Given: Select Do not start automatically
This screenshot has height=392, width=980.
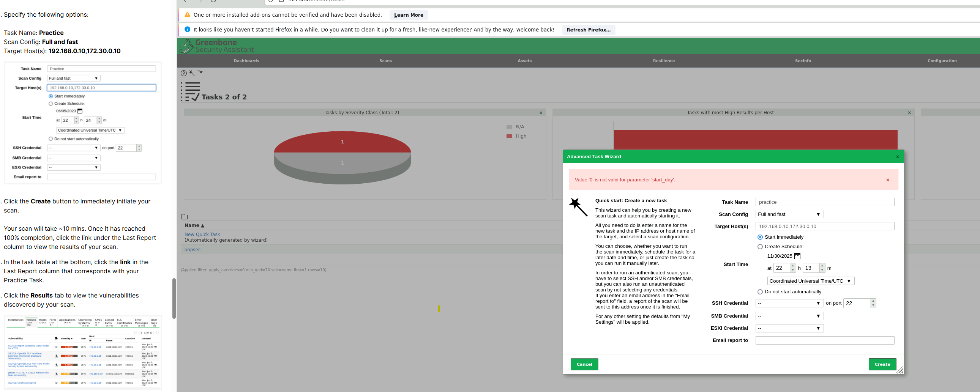Looking at the screenshot, I should (760, 292).
